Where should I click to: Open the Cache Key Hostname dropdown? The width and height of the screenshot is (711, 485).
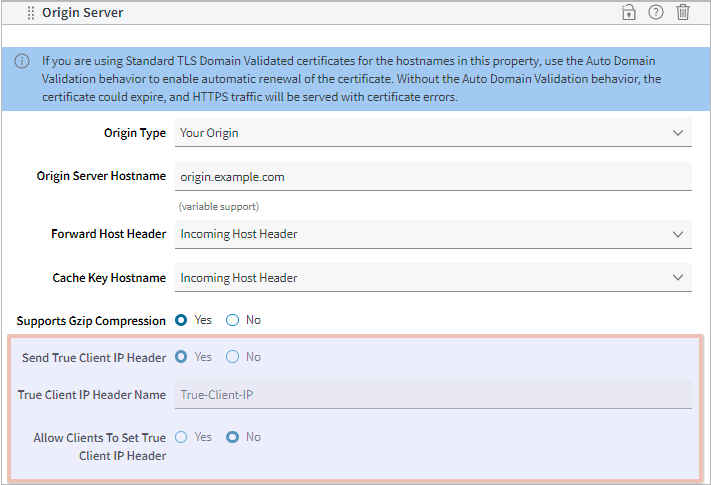pyautogui.click(x=433, y=278)
